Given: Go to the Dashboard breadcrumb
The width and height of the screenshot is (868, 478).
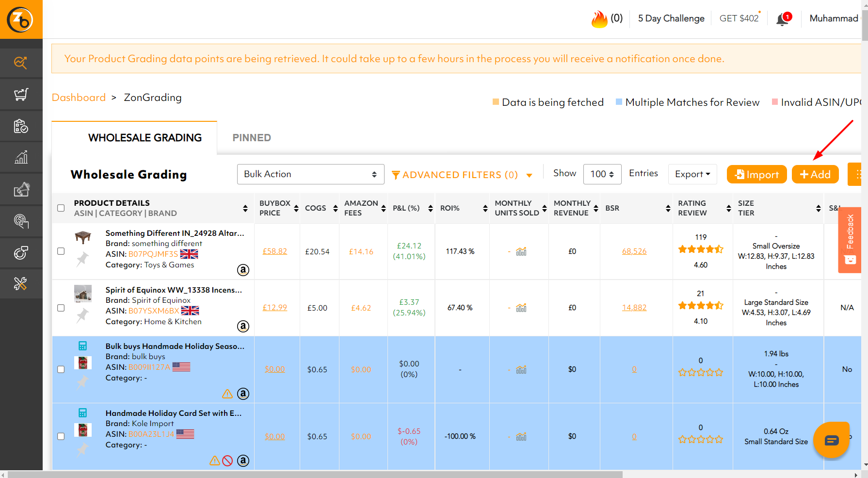Looking at the screenshot, I should point(79,98).
